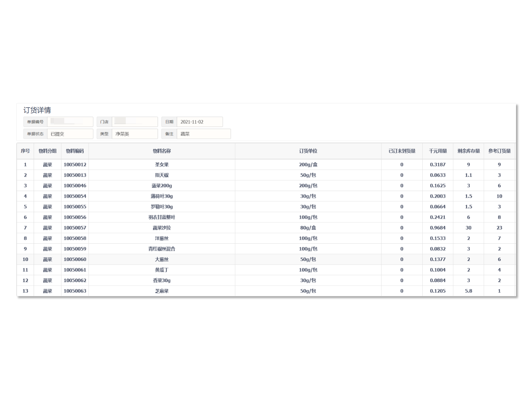Select the 芝麻菜 name cell

[x=161, y=291]
